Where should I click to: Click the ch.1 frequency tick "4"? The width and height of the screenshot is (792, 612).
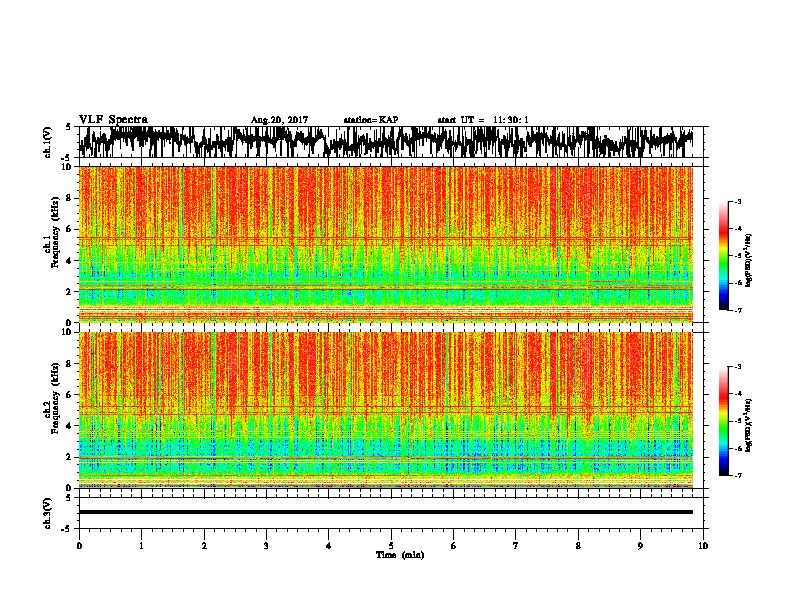point(70,261)
